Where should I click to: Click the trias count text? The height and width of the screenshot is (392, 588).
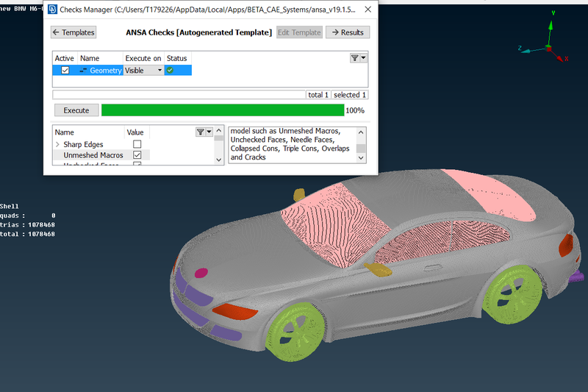(x=27, y=225)
